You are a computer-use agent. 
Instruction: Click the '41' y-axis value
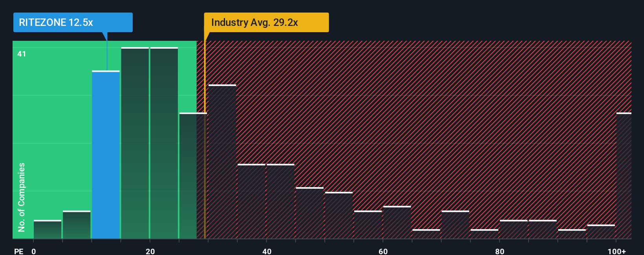pyautogui.click(x=22, y=54)
